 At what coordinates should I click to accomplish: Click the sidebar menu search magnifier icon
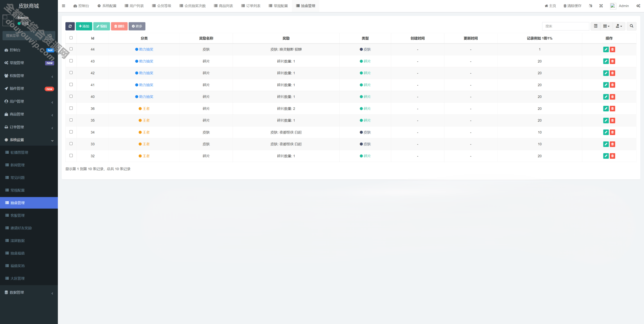coord(50,36)
